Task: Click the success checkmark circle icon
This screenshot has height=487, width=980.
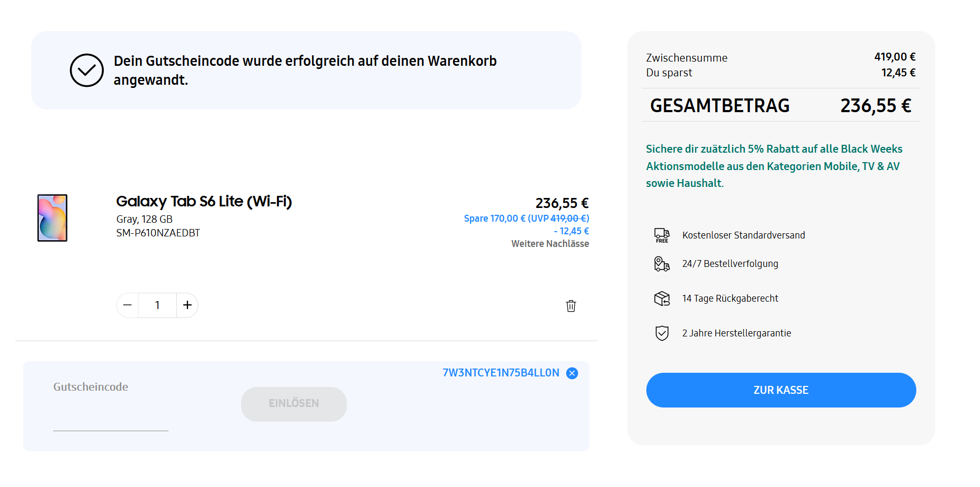Action: [x=87, y=70]
